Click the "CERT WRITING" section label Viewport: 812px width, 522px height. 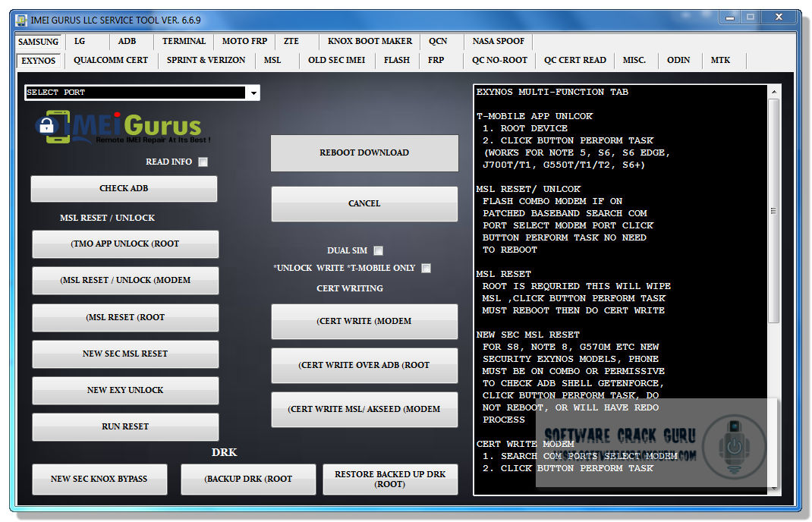point(350,288)
